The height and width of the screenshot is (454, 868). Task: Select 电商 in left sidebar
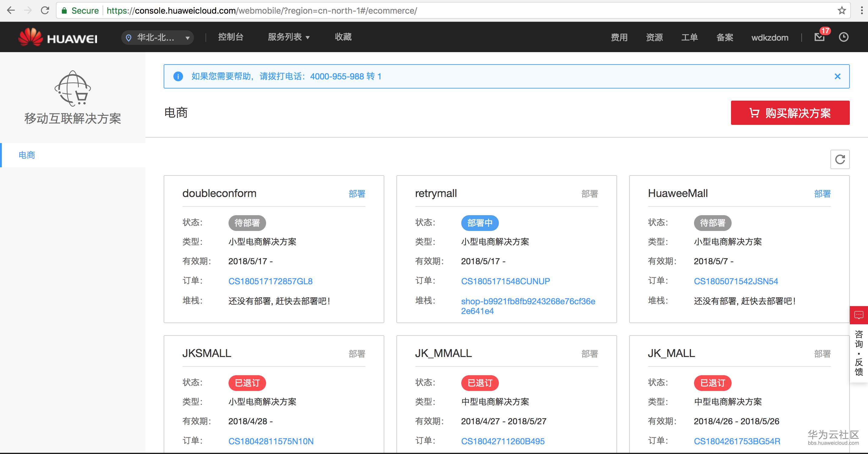tap(27, 155)
